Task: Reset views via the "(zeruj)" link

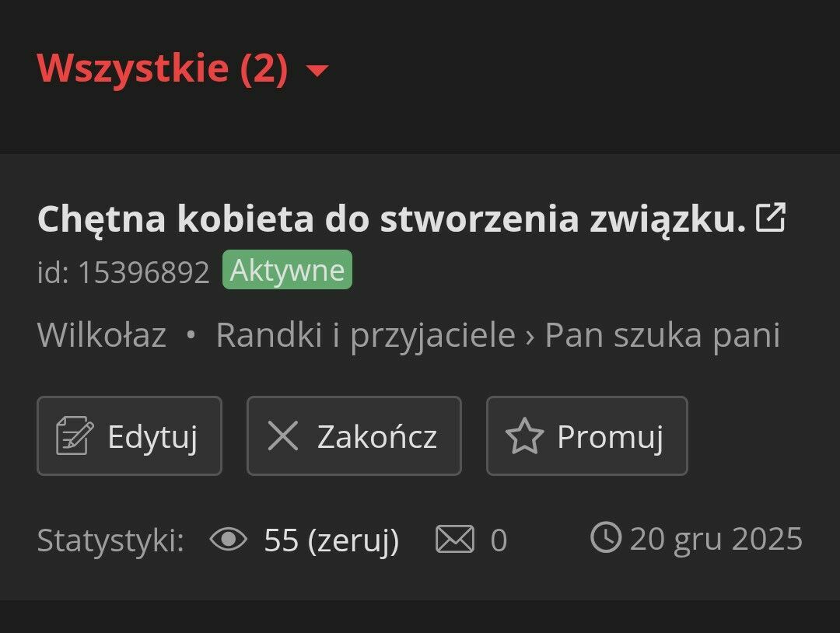Action: click(x=354, y=540)
